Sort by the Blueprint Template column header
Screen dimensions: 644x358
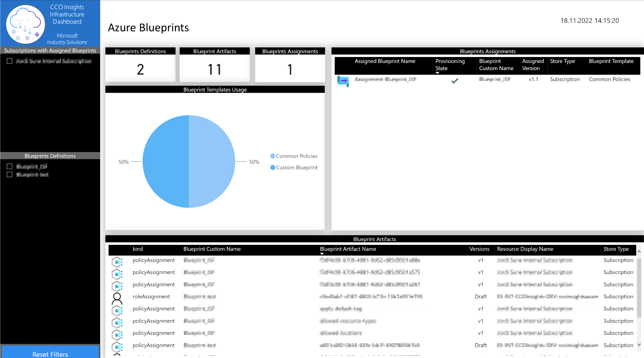click(611, 61)
